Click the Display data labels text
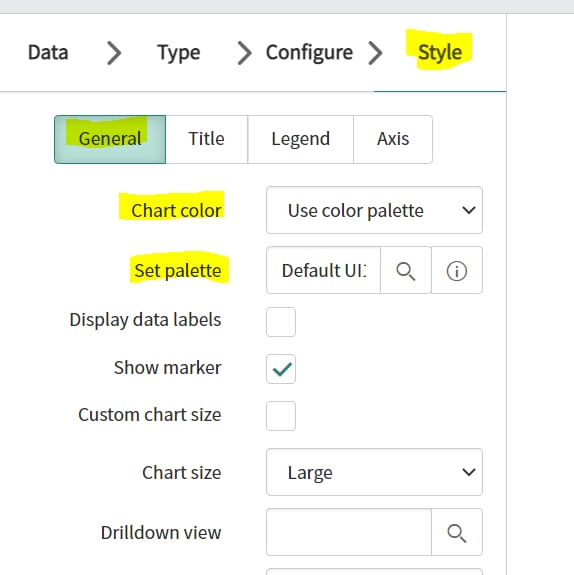The image size is (574, 575). coord(145,320)
